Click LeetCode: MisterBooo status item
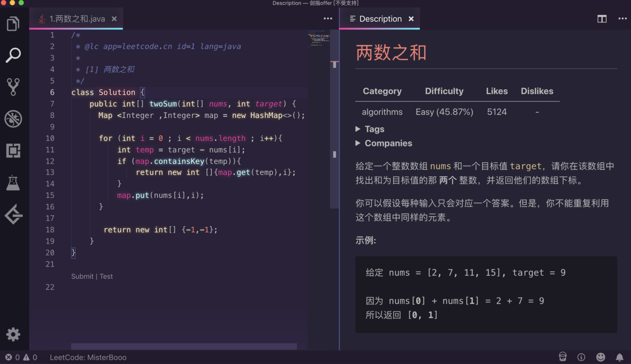This screenshot has height=364, width=631. [88, 357]
